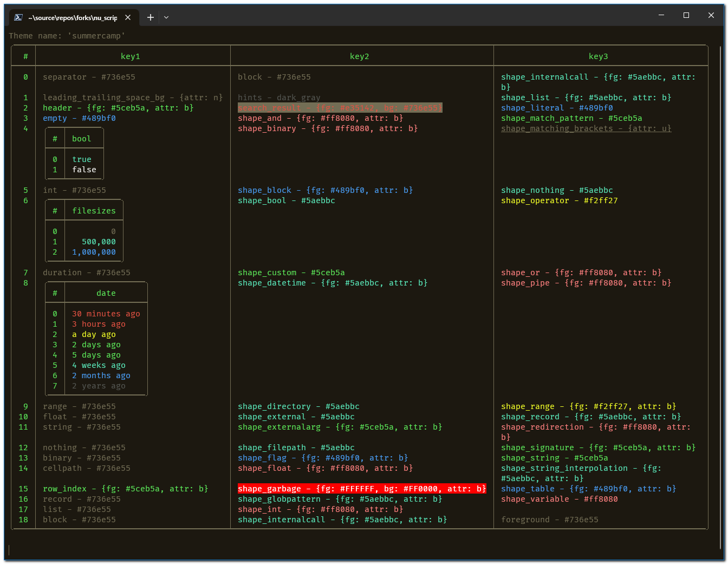Viewport: 728px width, 564px height.
Task: Click underlined 'shape_matching_brackets' text
Action: pos(586,128)
